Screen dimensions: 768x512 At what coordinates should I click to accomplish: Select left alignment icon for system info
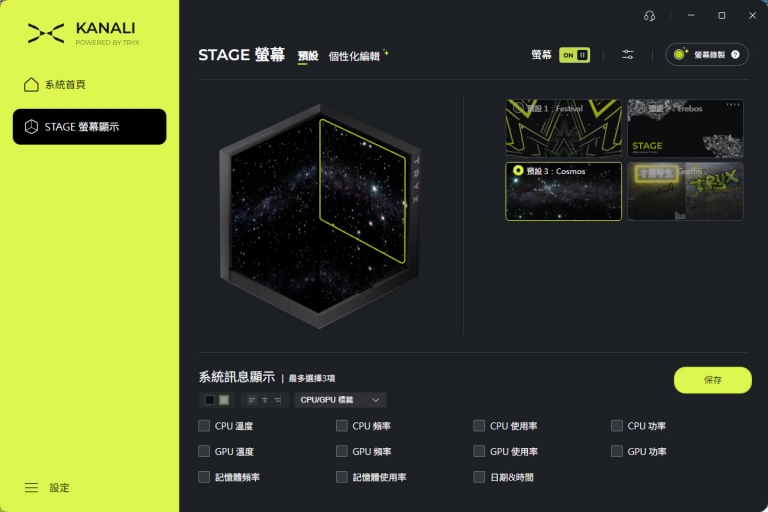pos(252,400)
